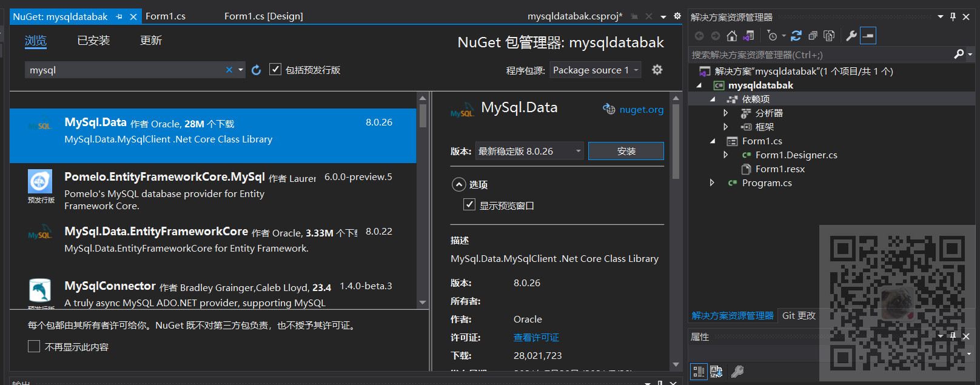The width and height of the screenshot is (980, 385).
Task: Click the Property Pages key icon
Action: [x=737, y=372]
